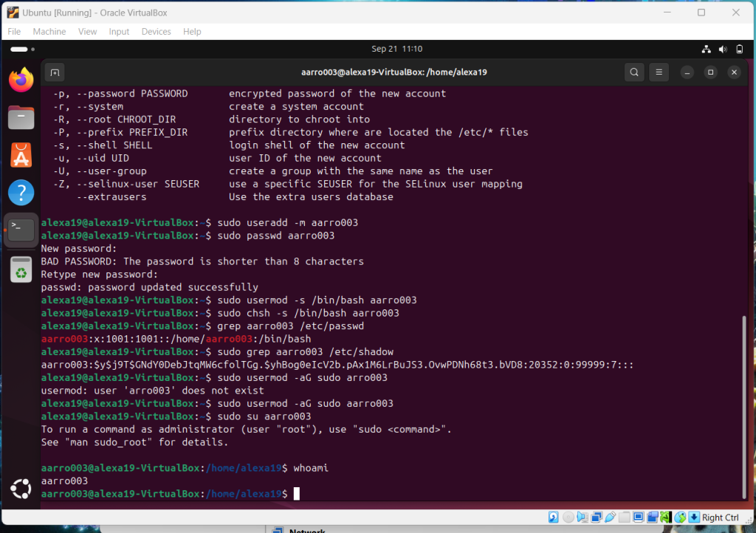This screenshot has width=756, height=533.
Task: Click VirtualBox audio status indicator
Action: 582,517
